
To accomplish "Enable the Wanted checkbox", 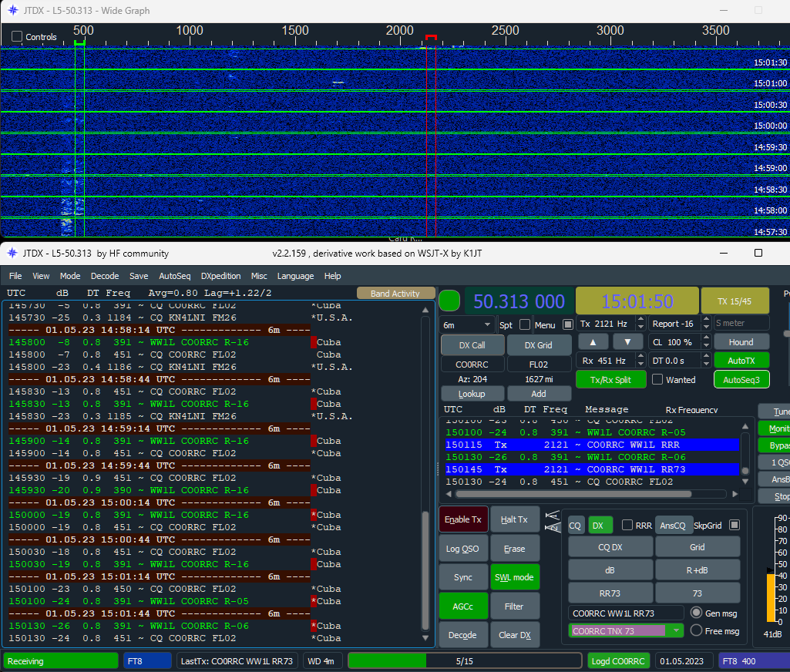I will (x=657, y=379).
